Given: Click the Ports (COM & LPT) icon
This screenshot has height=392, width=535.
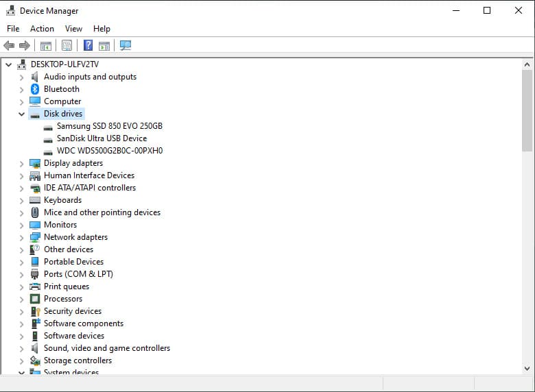Looking at the screenshot, I should (35, 274).
